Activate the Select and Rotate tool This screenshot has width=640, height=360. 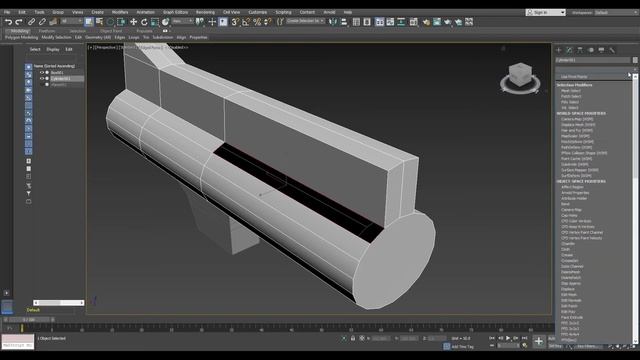144,22
